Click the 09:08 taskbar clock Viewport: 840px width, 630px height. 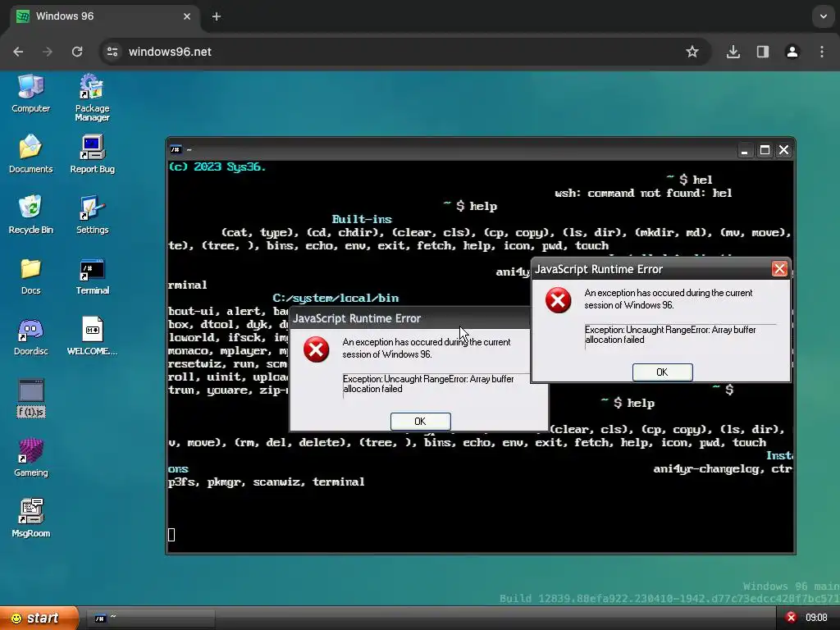point(816,618)
